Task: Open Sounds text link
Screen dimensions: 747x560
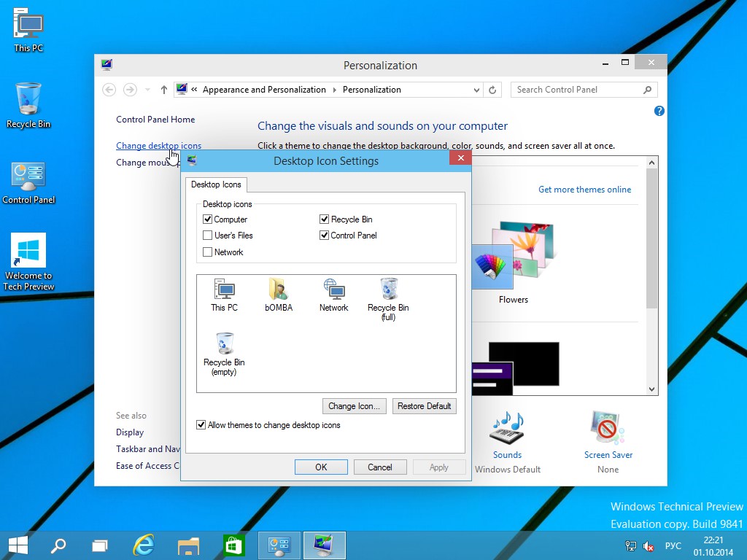Action: coord(507,455)
